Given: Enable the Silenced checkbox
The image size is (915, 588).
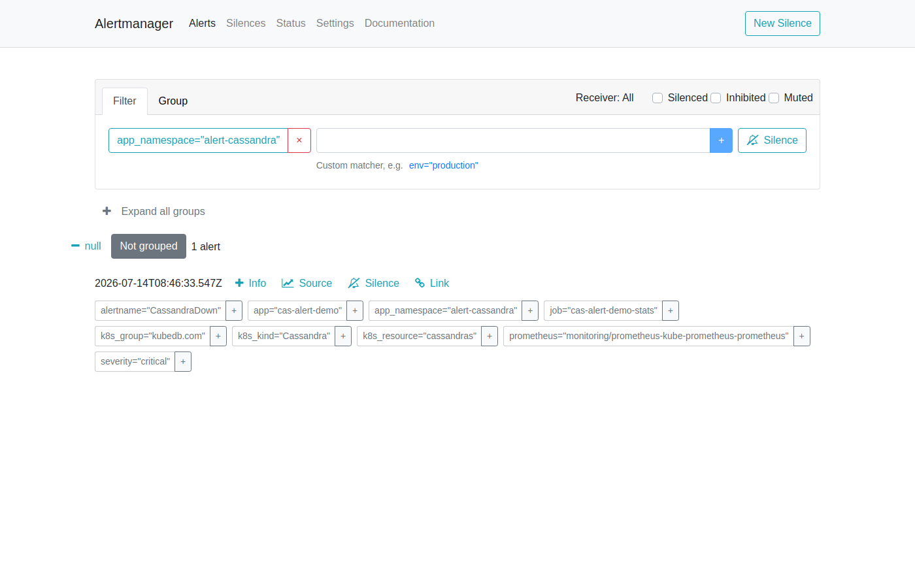Looking at the screenshot, I should point(657,98).
